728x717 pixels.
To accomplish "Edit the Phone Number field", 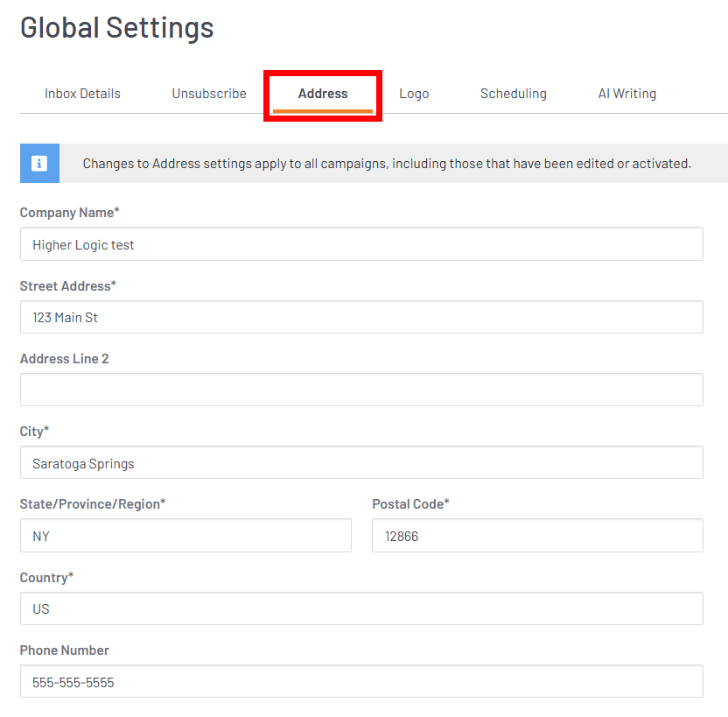I will (x=361, y=681).
